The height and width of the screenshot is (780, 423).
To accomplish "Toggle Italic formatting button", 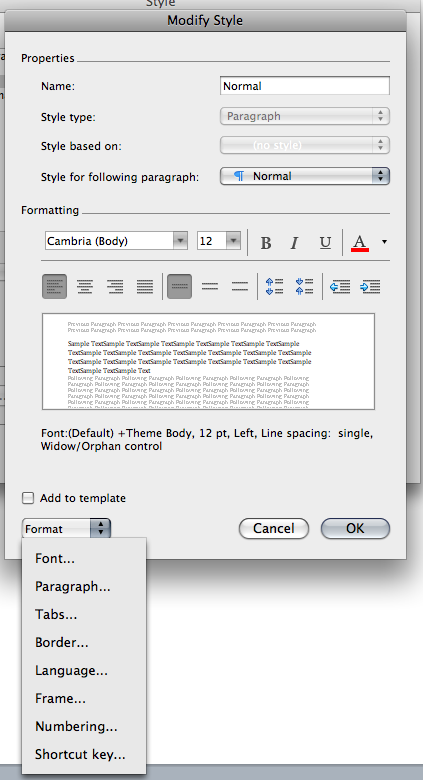I will click(x=295, y=242).
